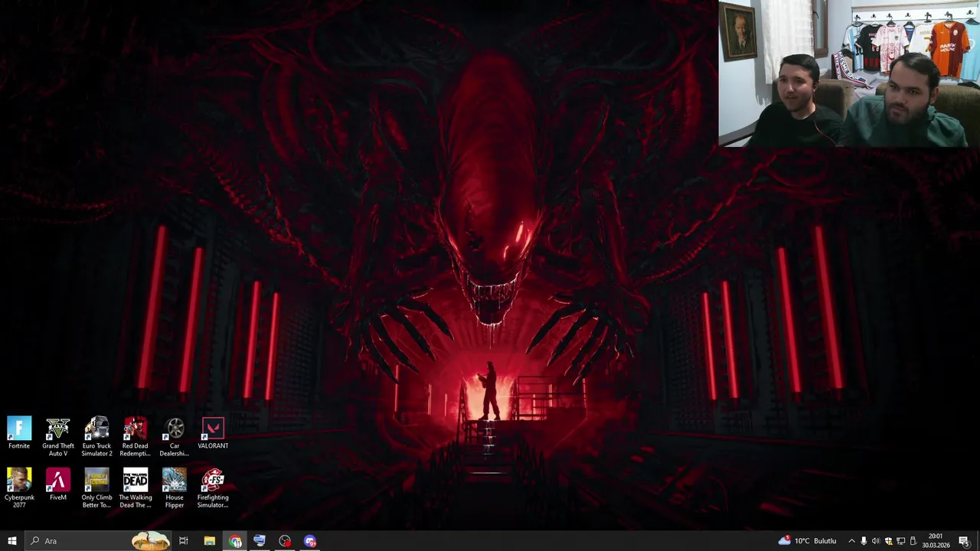The image size is (980, 551).
Task: Open File Explorer from the taskbar
Action: click(209, 541)
